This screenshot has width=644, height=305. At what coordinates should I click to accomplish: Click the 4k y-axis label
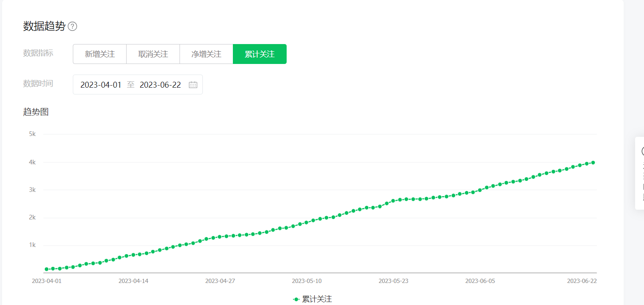32,162
